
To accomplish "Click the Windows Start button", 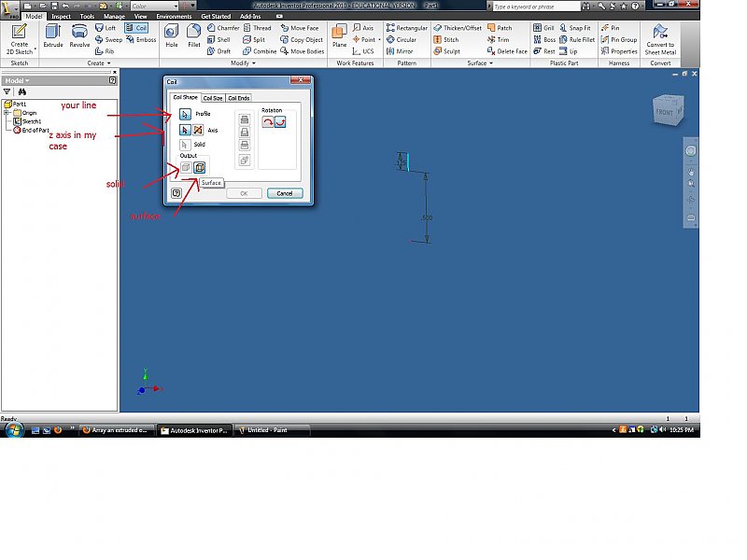I will click(x=14, y=430).
